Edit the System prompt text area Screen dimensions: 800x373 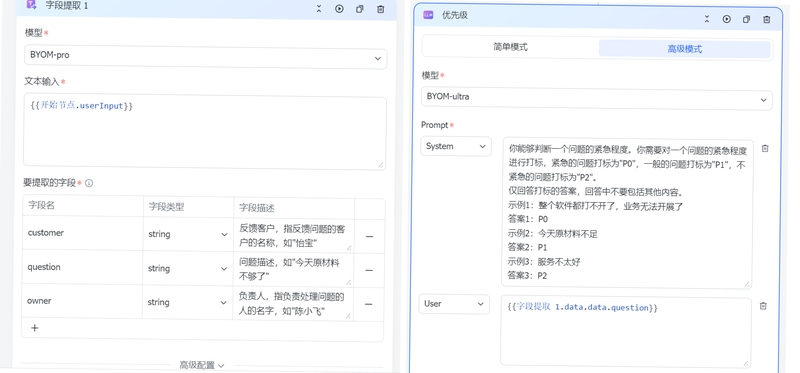628,214
